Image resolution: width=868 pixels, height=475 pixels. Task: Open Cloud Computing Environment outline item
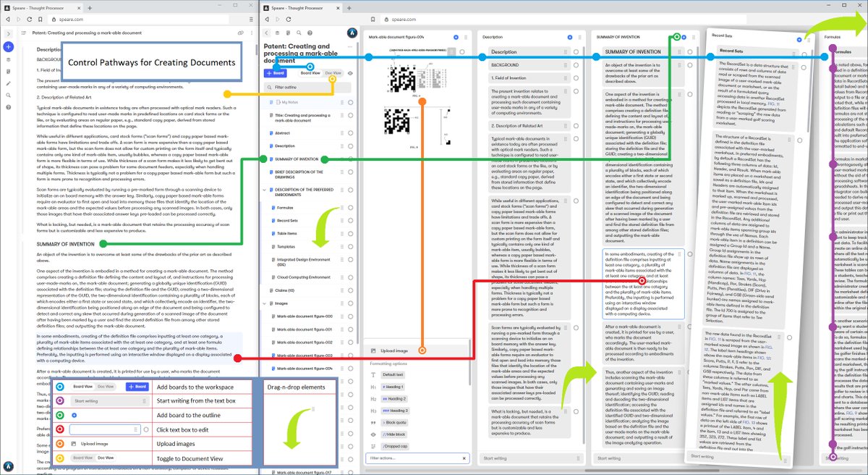click(305, 276)
